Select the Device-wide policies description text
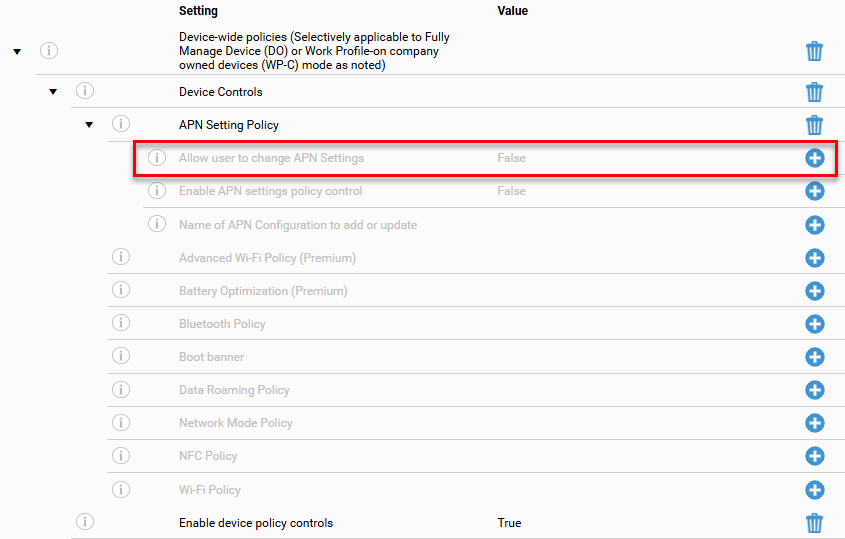845x539 pixels. (x=314, y=51)
